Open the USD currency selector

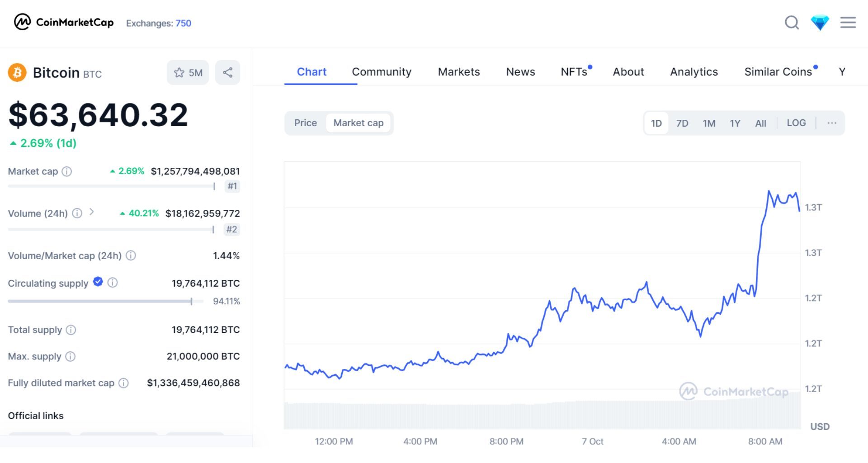(820, 426)
